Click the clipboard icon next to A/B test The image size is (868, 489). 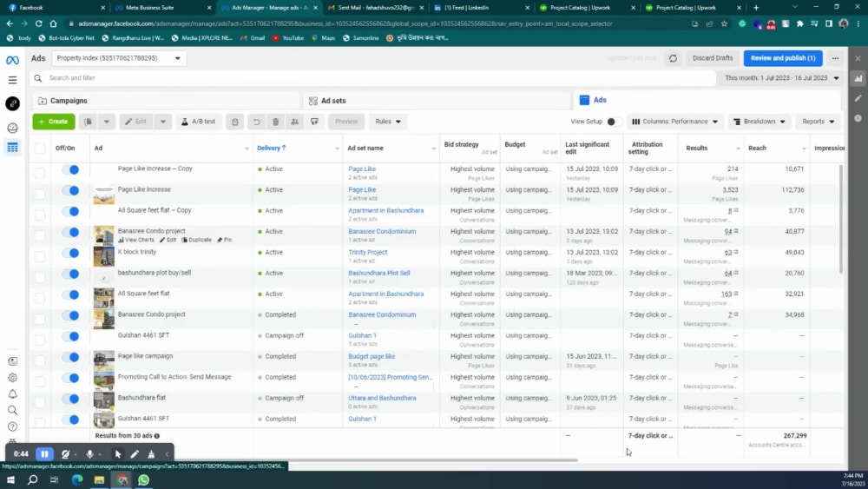[234, 122]
